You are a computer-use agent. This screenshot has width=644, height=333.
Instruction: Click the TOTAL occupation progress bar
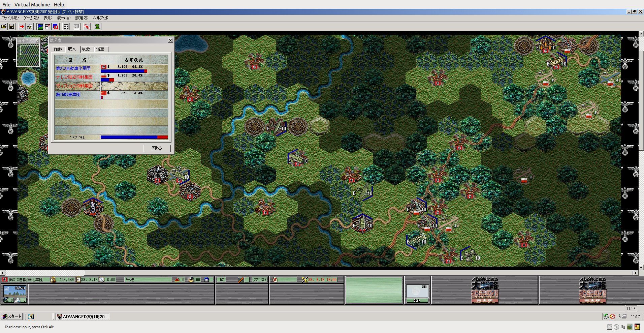click(x=134, y=138)
